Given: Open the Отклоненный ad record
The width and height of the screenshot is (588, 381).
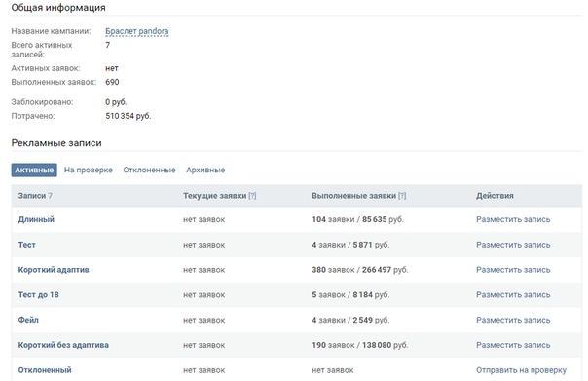Looking at the screenshot, I should (x=45, y=370).
